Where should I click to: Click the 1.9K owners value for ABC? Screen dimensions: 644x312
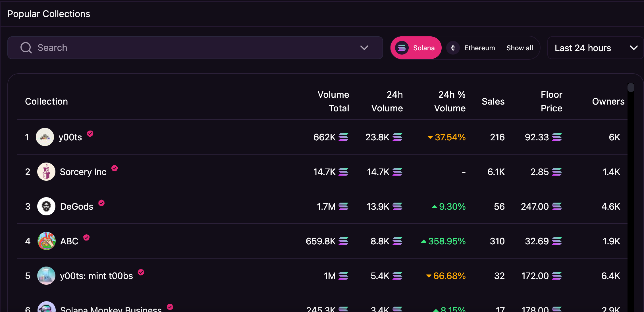612,241
